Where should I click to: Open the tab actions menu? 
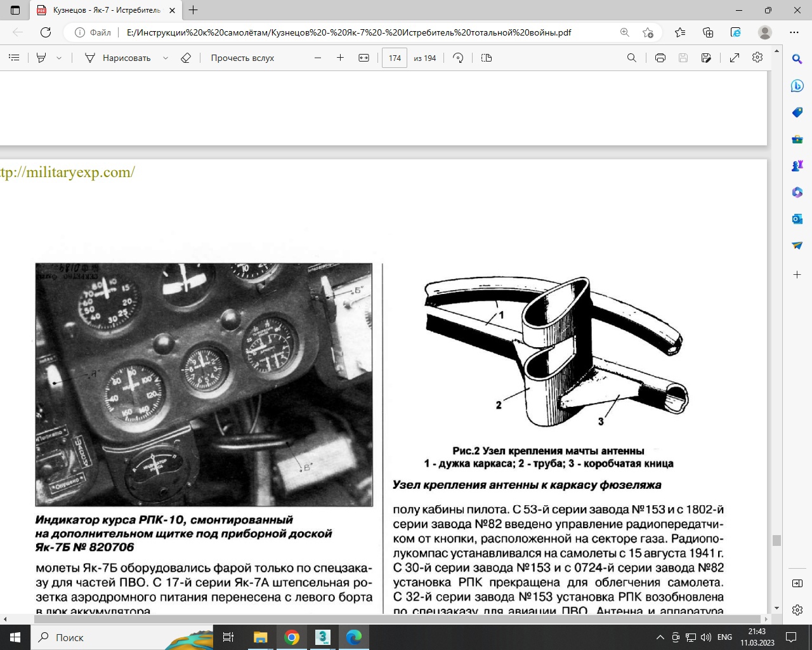click(x=15, y=10)
